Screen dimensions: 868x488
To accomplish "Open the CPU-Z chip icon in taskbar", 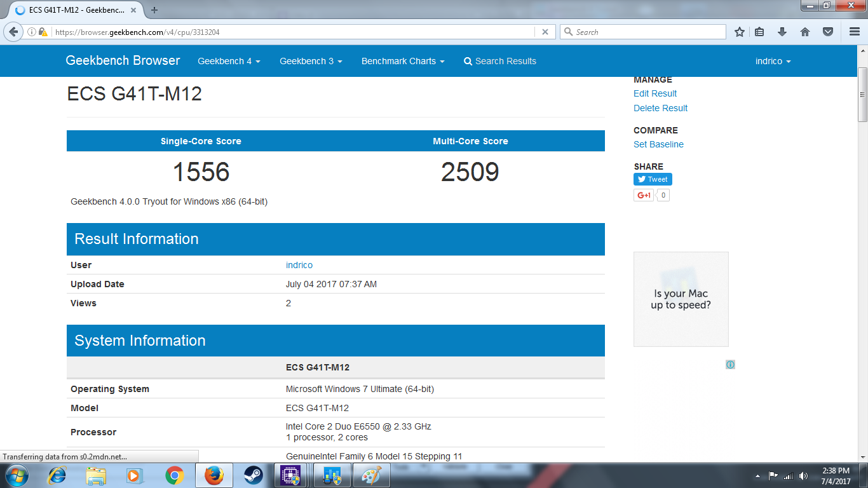I will tap(292, 475).
